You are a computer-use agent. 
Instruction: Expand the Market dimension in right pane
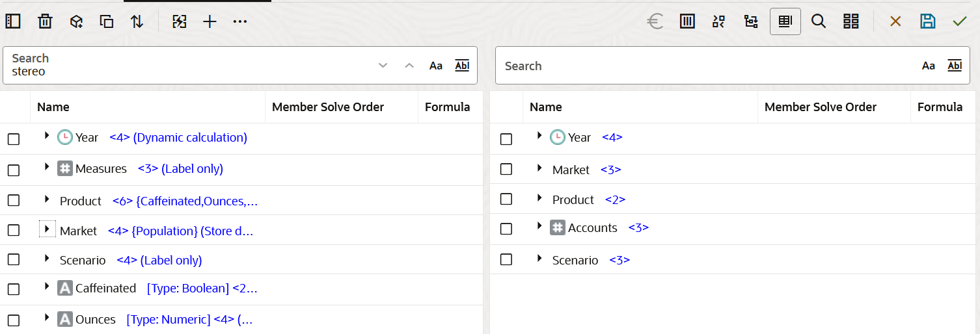coord(539,168)
